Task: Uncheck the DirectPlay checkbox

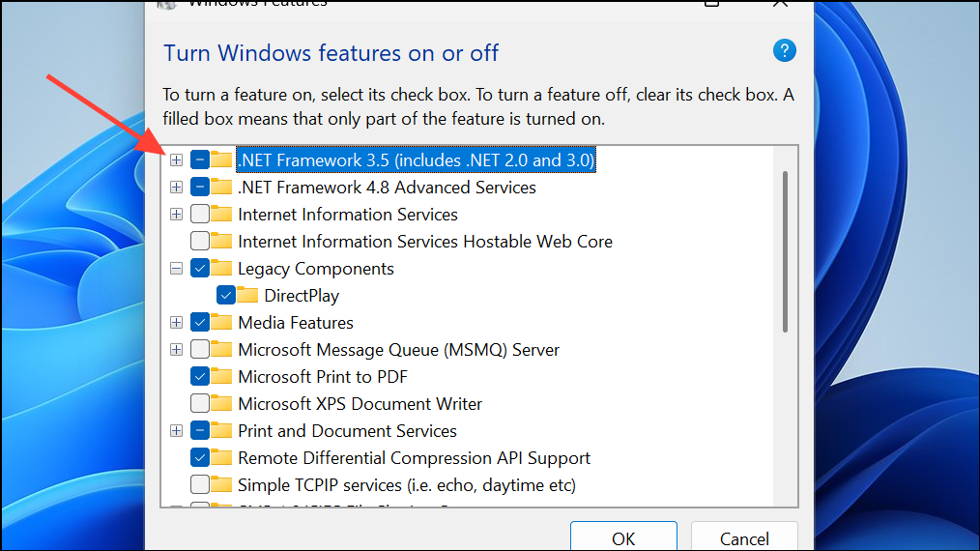Action: 226,296
